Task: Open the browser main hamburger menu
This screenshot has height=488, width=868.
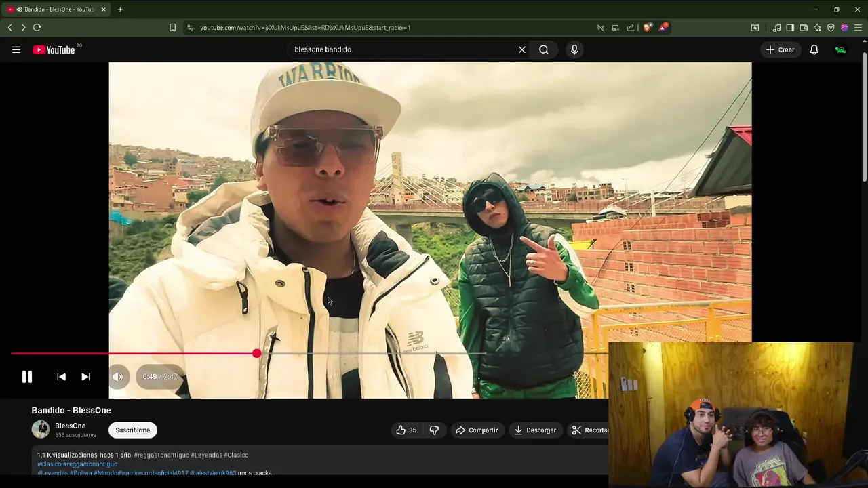Action: coord(859,28)
